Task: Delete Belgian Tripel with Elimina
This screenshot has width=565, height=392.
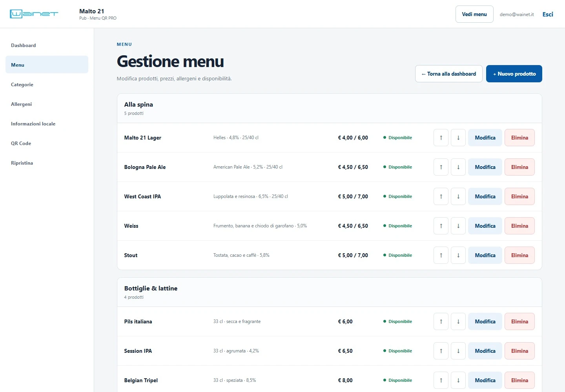Action: tap(519, 380)
